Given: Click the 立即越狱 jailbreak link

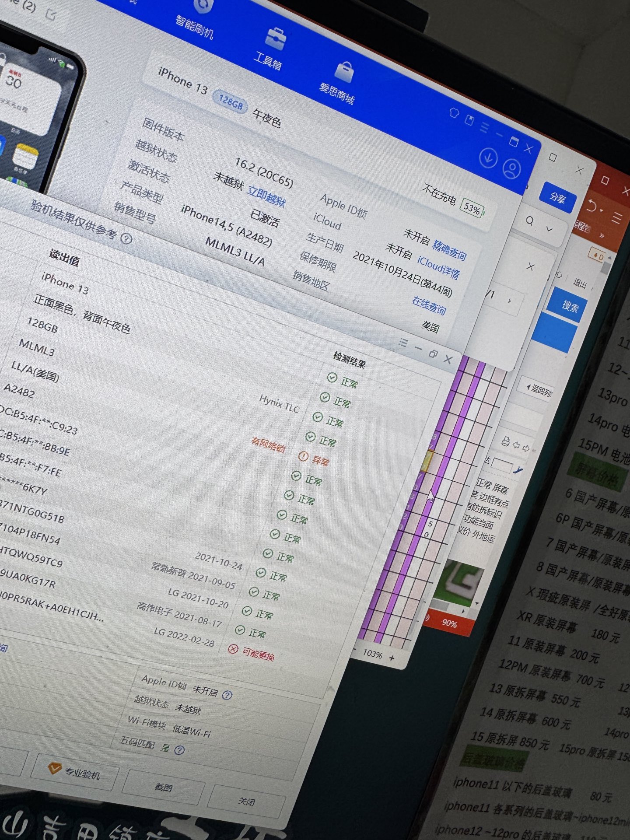Looking at the screenshot, I should click(266, 196).
